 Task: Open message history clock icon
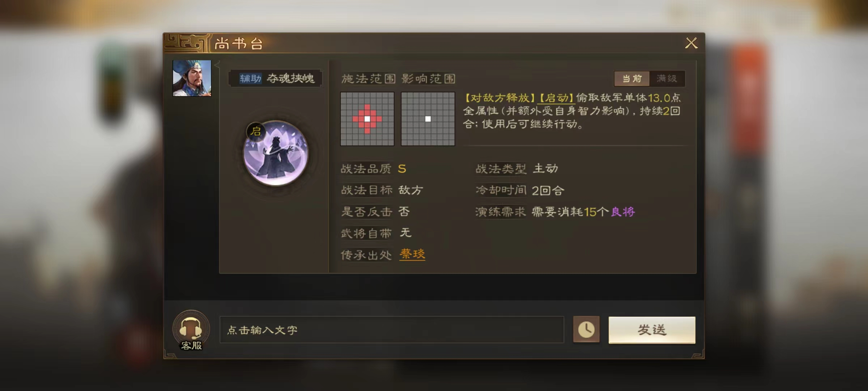586,329
